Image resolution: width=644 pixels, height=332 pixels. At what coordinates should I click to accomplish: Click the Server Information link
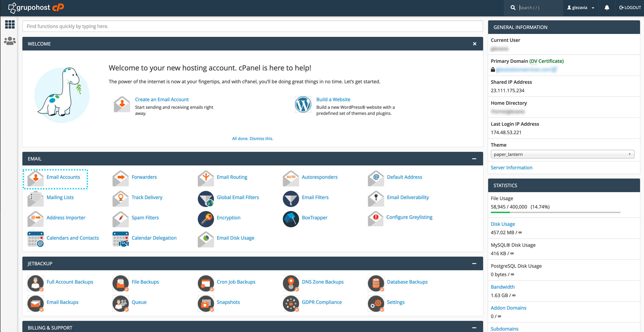(x=511, y=167)
